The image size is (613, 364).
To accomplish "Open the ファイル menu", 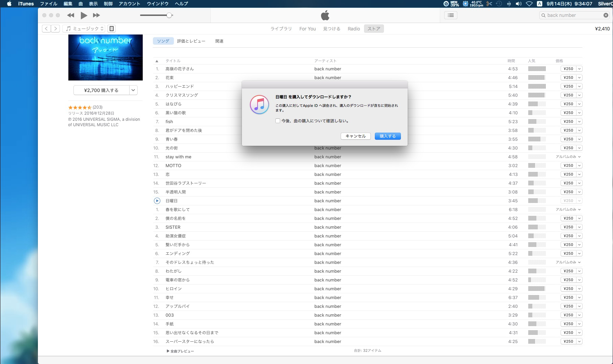I will click(49, 4).
